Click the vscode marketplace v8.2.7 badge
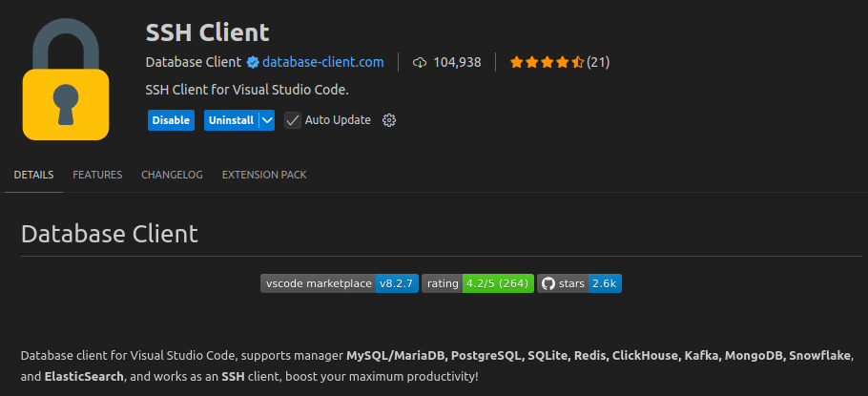The height and width of the screenshot is (396, 868). tap(340, 283)
